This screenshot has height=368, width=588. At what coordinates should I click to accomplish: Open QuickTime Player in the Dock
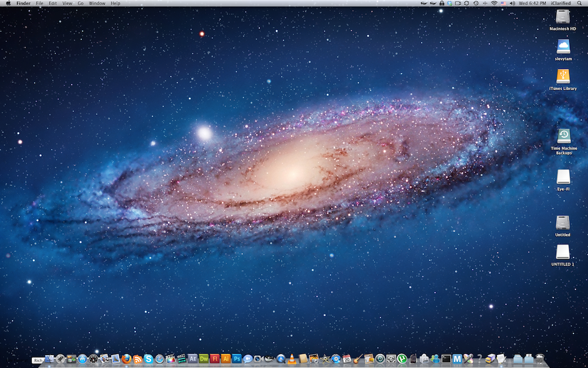(281, 359)
